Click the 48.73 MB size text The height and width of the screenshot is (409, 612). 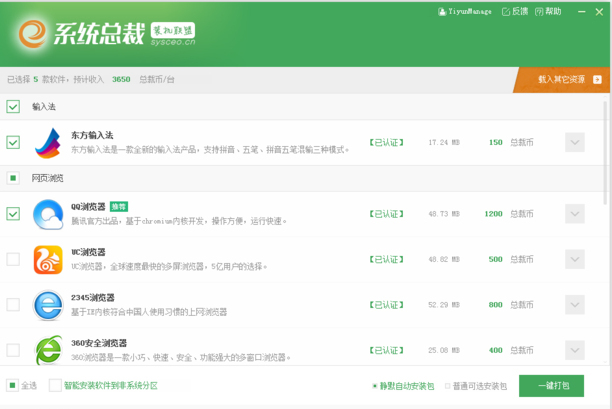[444, 214]
